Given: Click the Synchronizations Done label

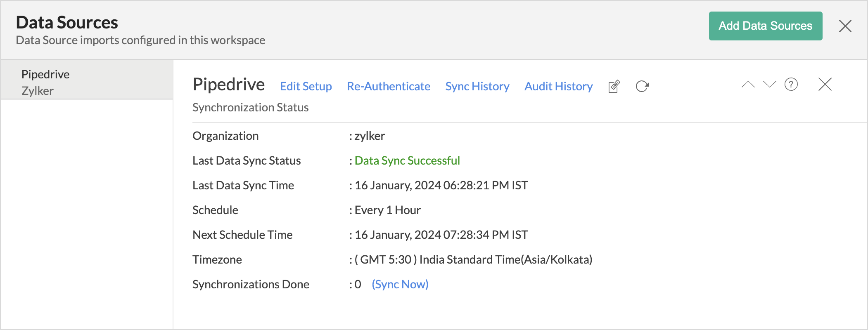Looking at the screenshot, I should pyautogui.click(x=251, y=284).
